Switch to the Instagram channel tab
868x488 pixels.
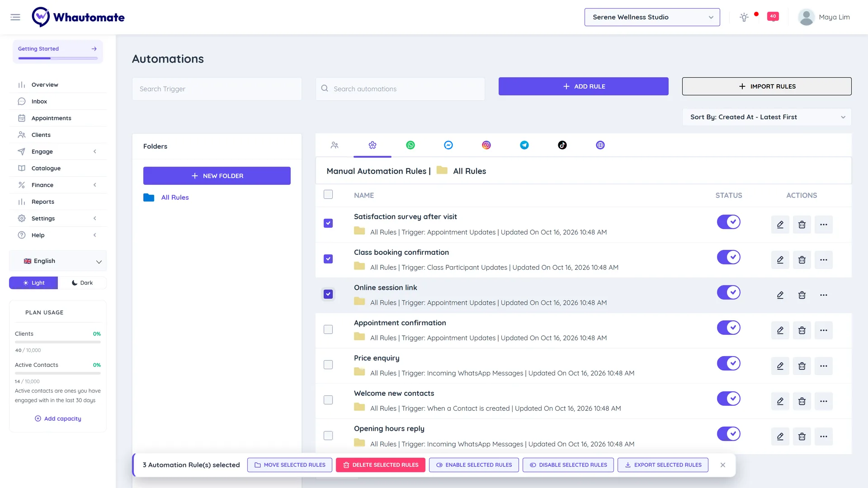(486, 145)
